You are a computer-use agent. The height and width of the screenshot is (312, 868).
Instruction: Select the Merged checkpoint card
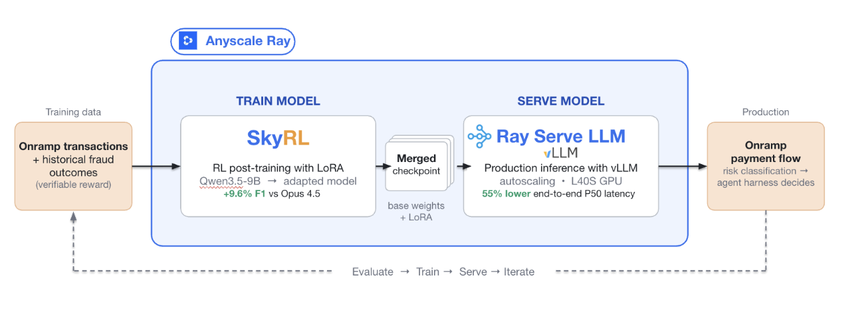[416, 165]
